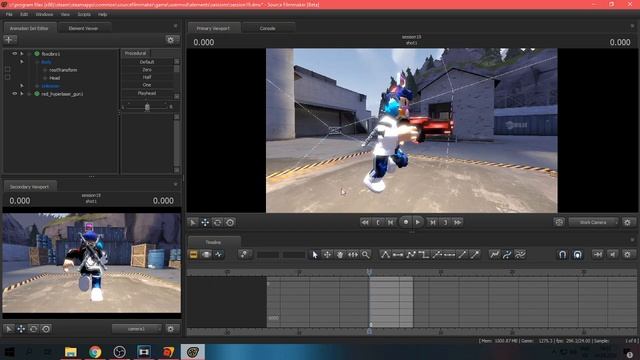The image size is (640, 360).
Task: Open the Scripts menu
Action: [x=84, y=14]
